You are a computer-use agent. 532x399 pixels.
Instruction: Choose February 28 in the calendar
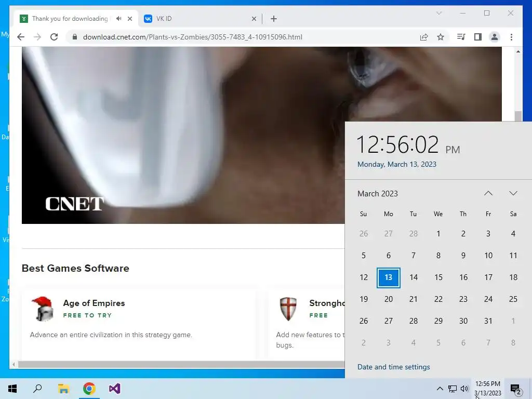tap(413, 234)
